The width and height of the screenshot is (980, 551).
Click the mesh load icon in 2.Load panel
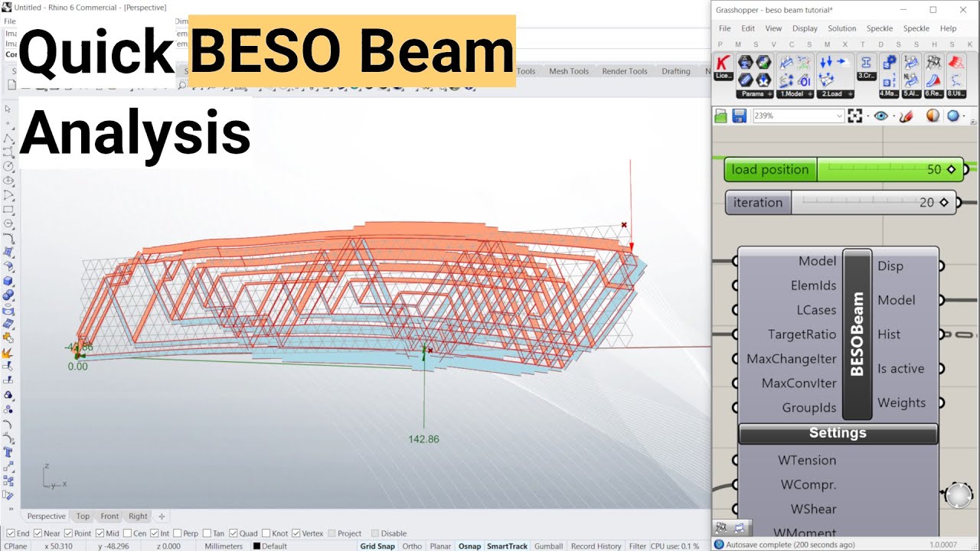tap(825, 80)
